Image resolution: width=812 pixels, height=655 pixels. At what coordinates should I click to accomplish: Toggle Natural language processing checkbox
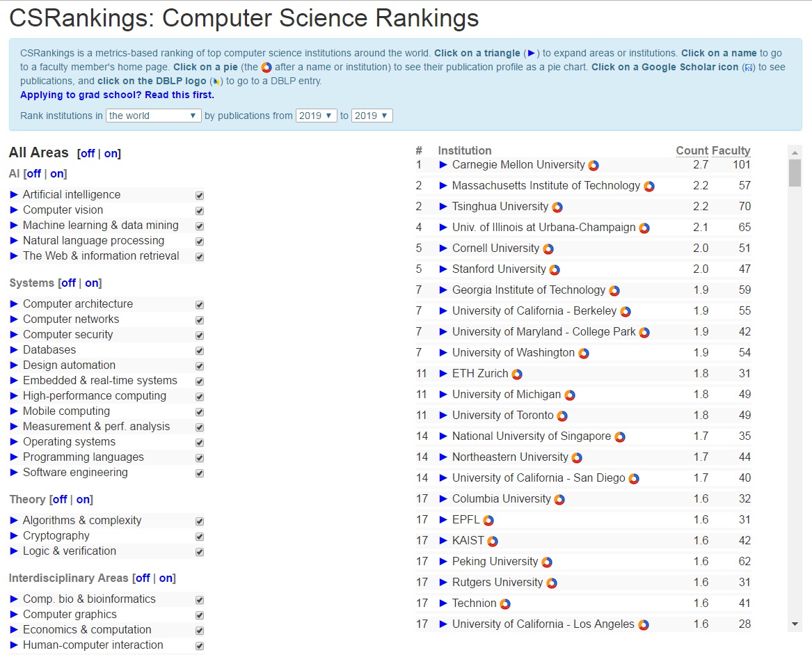tap(200, 242)
